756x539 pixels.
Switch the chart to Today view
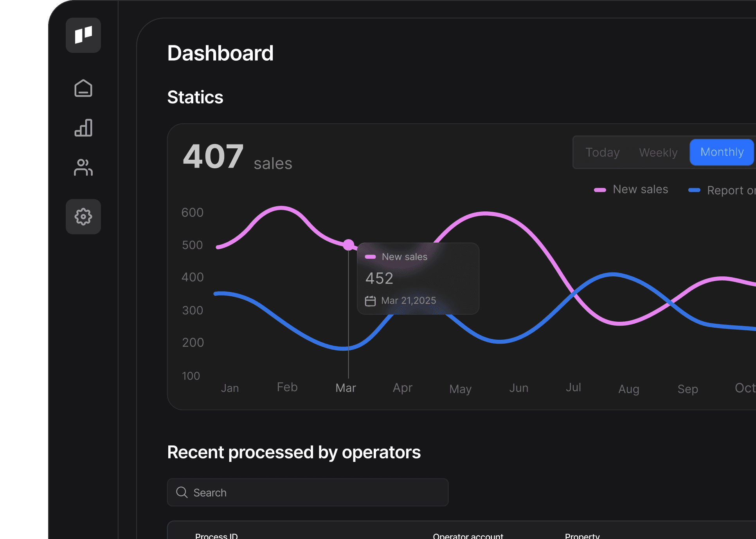pos(602,152)
